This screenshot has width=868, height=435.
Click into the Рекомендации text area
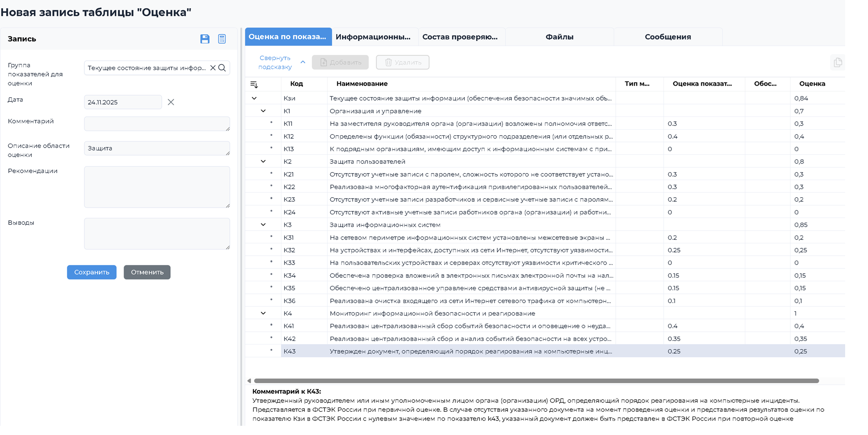(157, 187)
